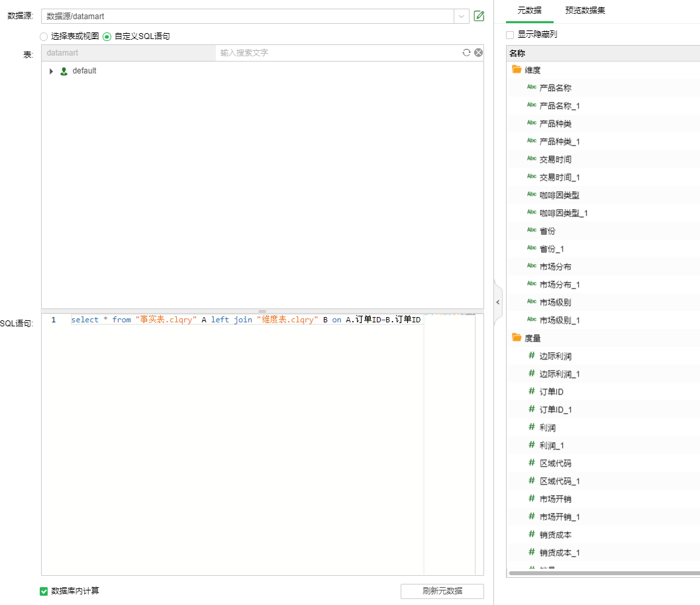The image size is (700, 605).
Task: Stay on the 元数据 tab
Action: point(528,11)
